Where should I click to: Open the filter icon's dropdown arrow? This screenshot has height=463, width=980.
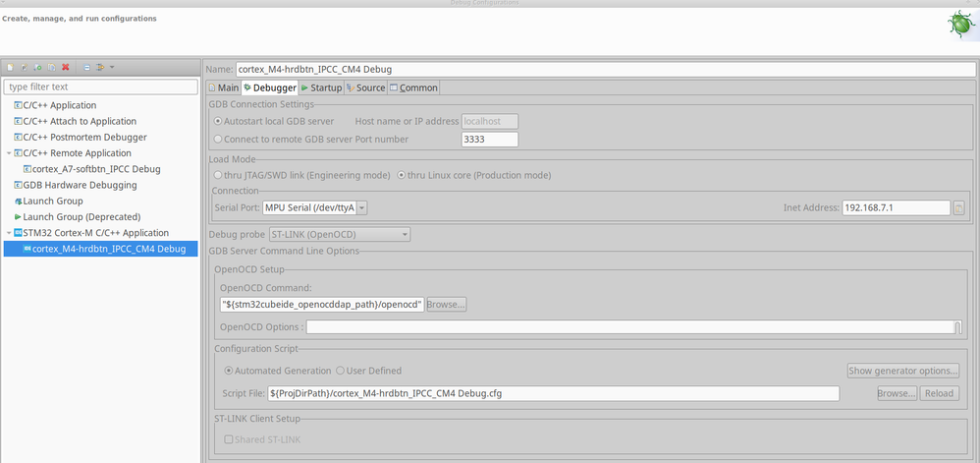click(112, 67)
